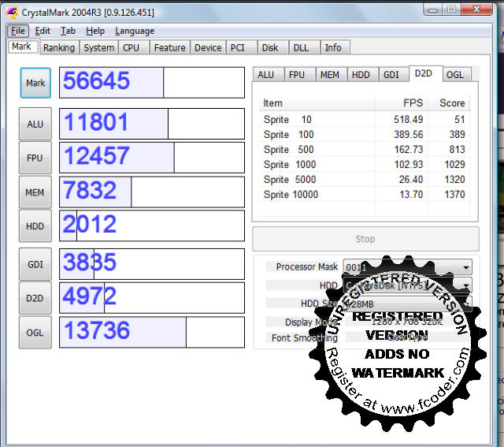Click the GDI score 3835
504x447 pixels.
152,264
